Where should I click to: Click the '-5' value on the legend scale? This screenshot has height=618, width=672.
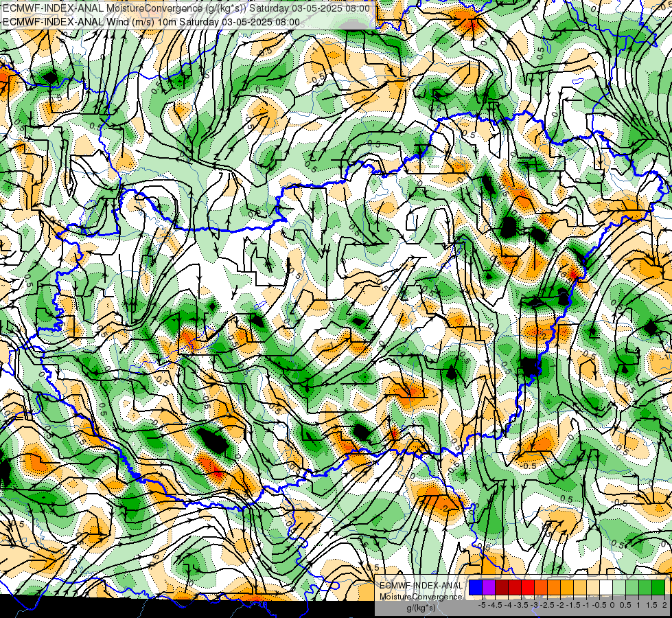(x=482, y=605)
